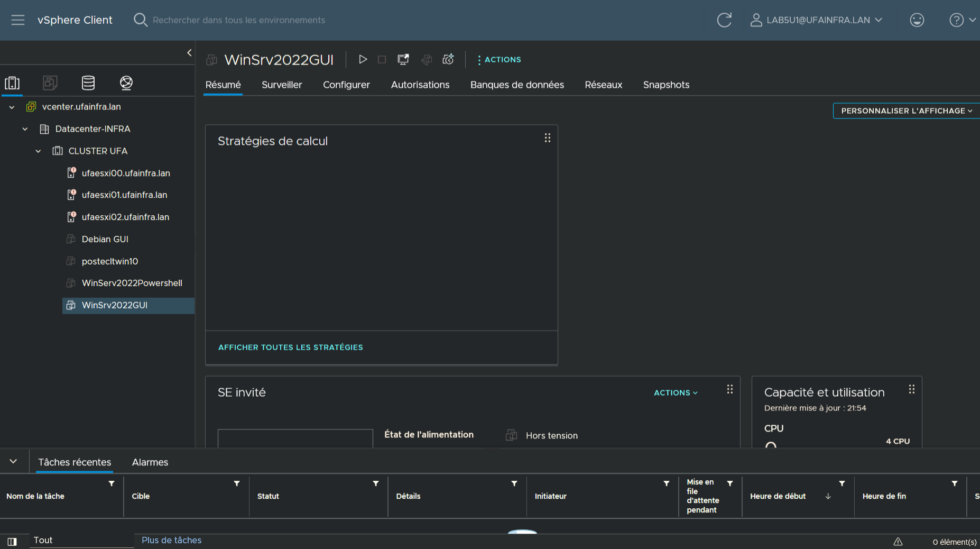Click the user account silhouette icon
The image size is (980, 549).
click(756, 20)
